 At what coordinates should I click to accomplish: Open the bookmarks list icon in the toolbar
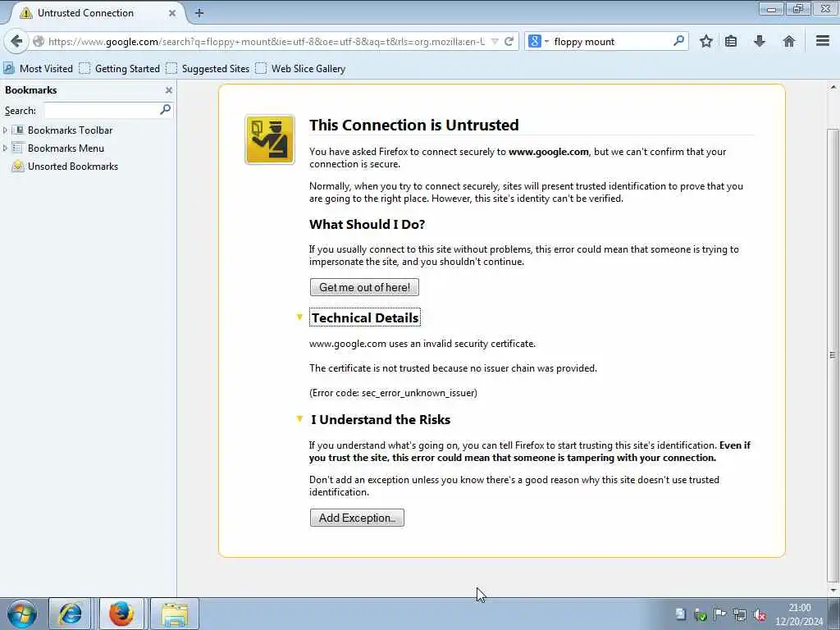[731, 41]
